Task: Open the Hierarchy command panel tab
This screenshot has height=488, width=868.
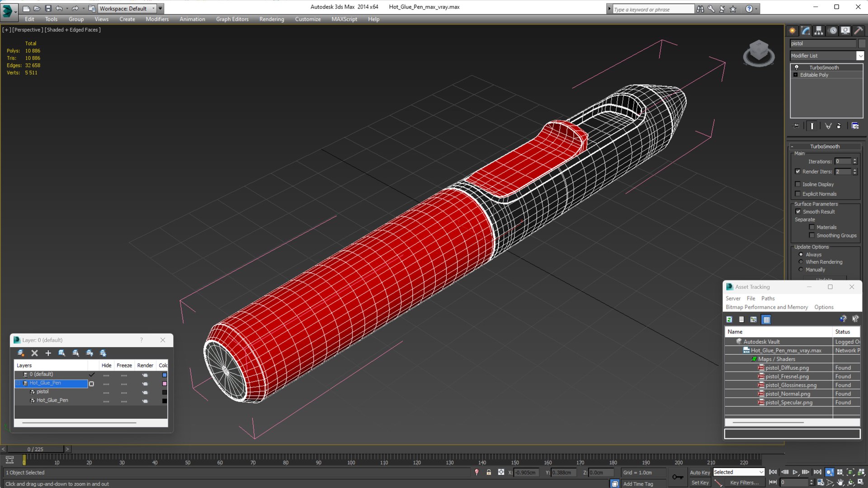Action: click(x=819, y=31)
